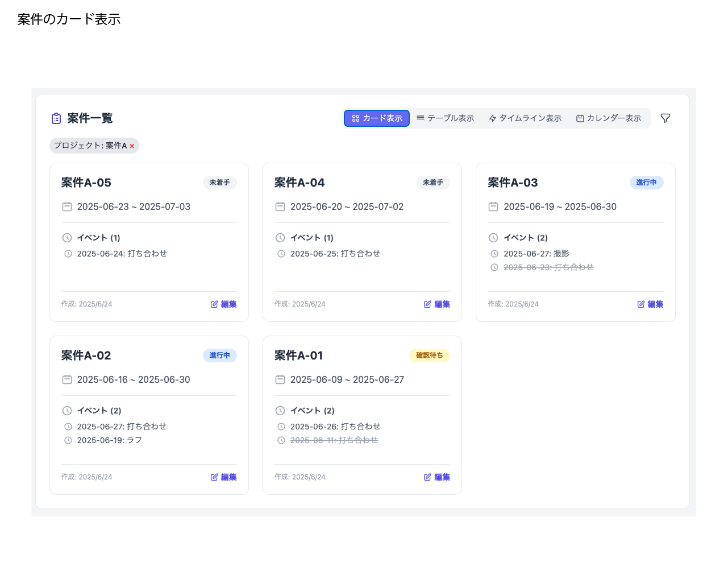This screenshot has height=583, width=728.
Task: Switch to カレンダー表示 view
Action: (x=609, y=118)
